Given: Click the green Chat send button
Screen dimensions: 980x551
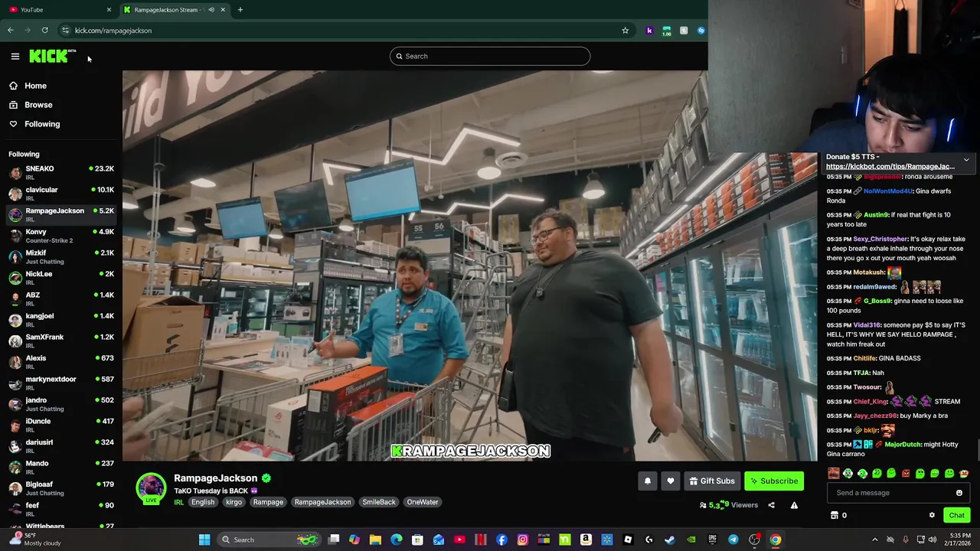Looking at the screenshot, I should tap(956, 515).
